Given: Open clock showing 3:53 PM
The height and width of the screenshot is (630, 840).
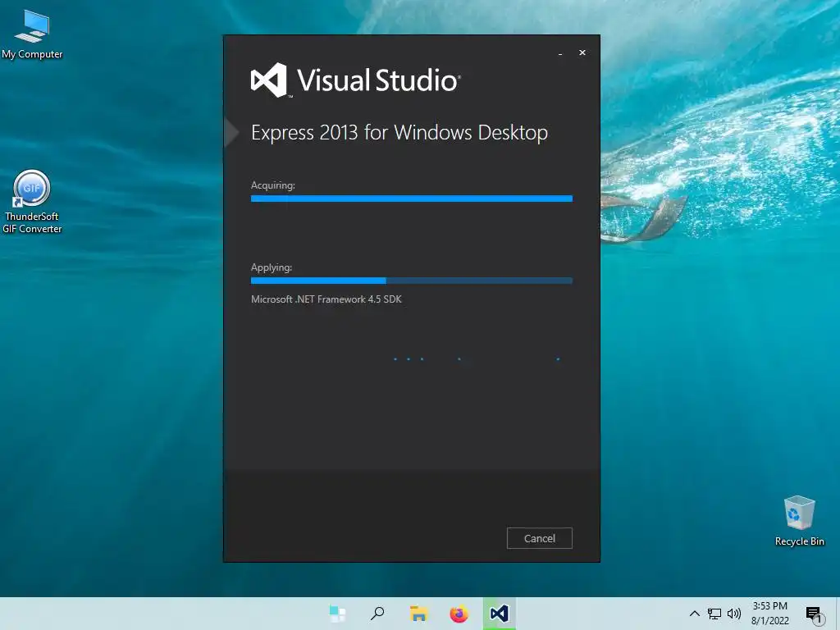Looking at the screenshot, I should click(x=769, y=614).
